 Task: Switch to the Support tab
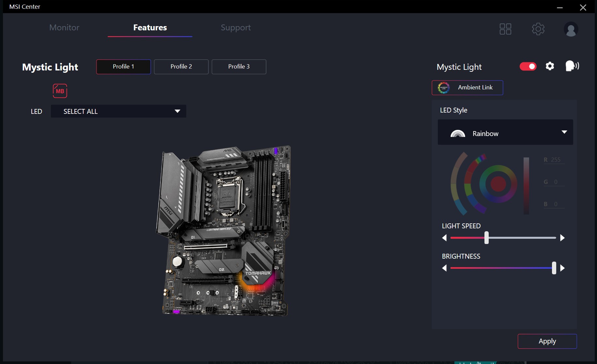[x=236, y=28]
